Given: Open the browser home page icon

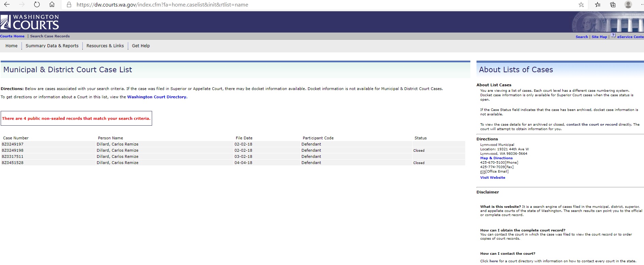Looking at the screenshot, I should pos(52,4).
